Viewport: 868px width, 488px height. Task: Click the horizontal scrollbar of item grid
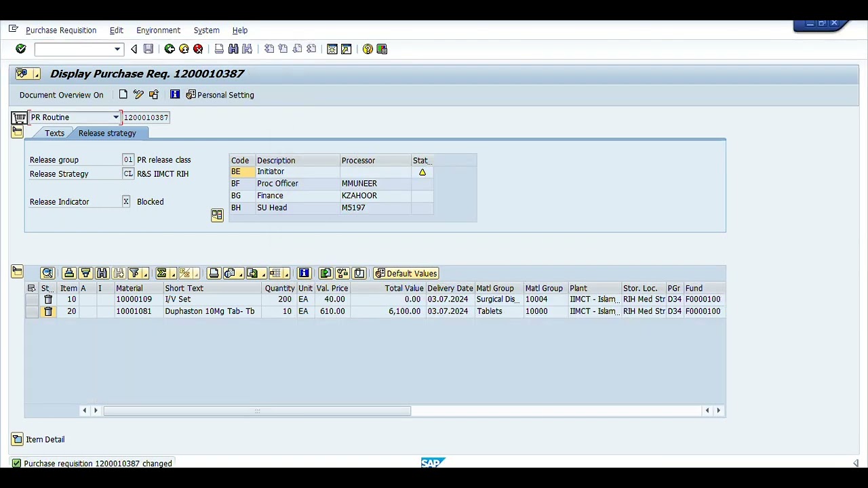coord(257,411)
